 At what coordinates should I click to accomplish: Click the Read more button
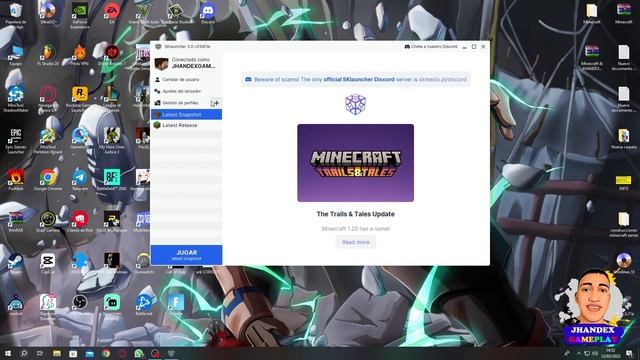click(356, 242)
